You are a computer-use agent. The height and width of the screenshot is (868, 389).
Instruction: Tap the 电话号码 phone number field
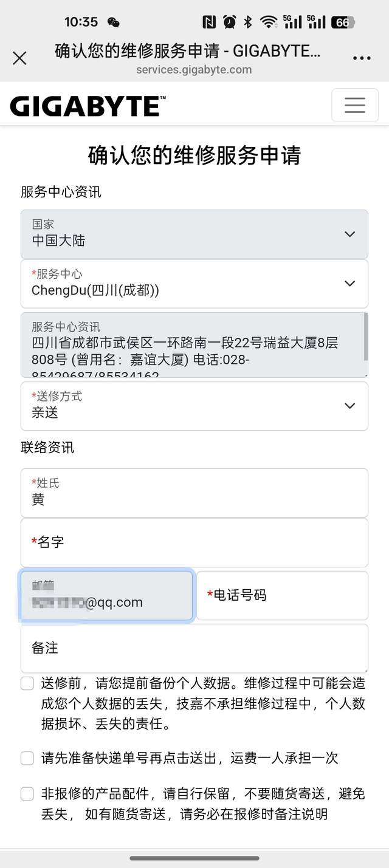[282, 595]
